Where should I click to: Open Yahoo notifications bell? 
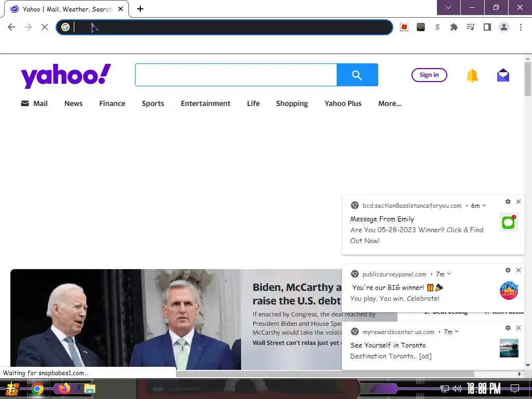click(x=472, y=75)
